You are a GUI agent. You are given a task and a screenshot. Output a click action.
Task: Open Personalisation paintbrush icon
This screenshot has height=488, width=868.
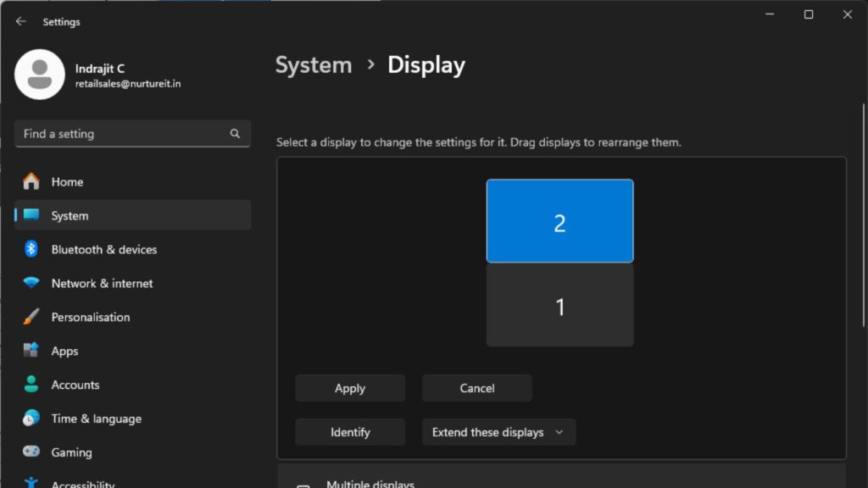coord(31,317)
